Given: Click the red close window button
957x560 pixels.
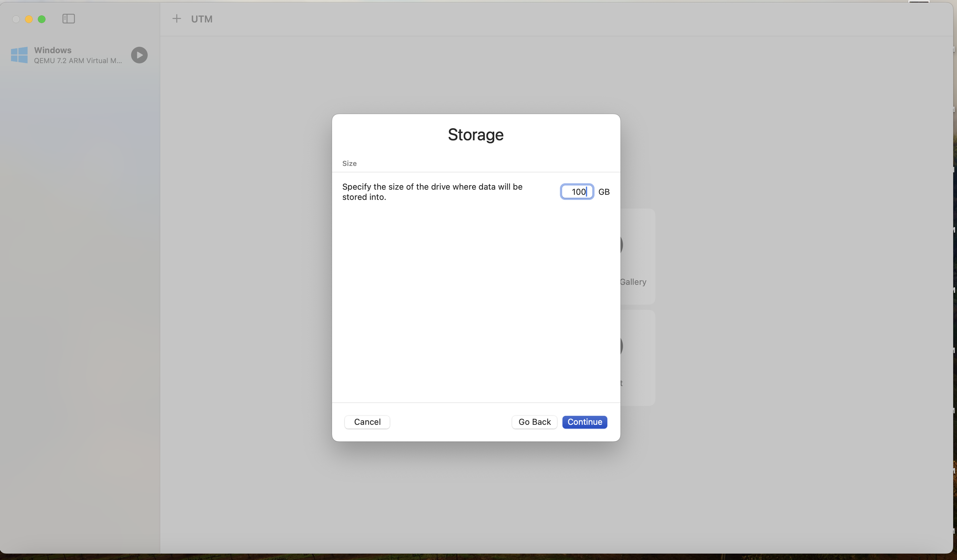Looking at the screenshot, I should [16, 19].
